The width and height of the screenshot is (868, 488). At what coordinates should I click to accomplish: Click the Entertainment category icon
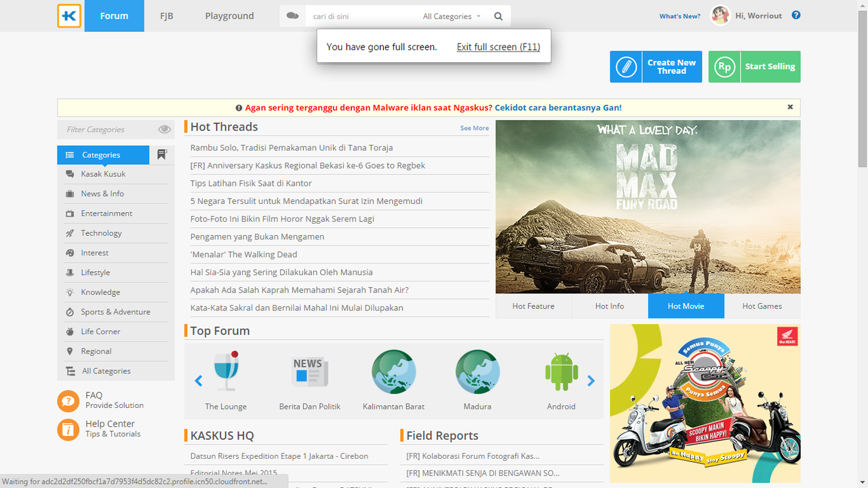click(x=70, y=213)
